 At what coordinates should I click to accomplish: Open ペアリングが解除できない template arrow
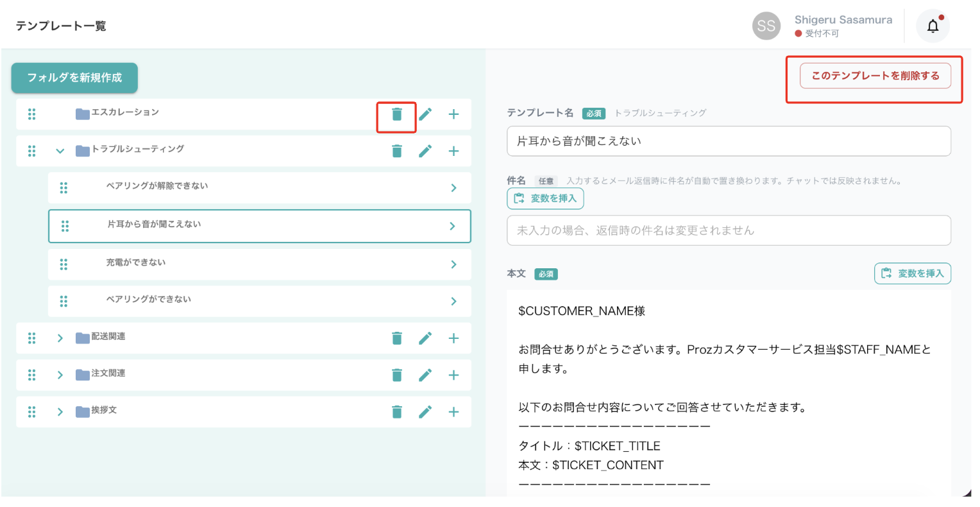point(453,188)
